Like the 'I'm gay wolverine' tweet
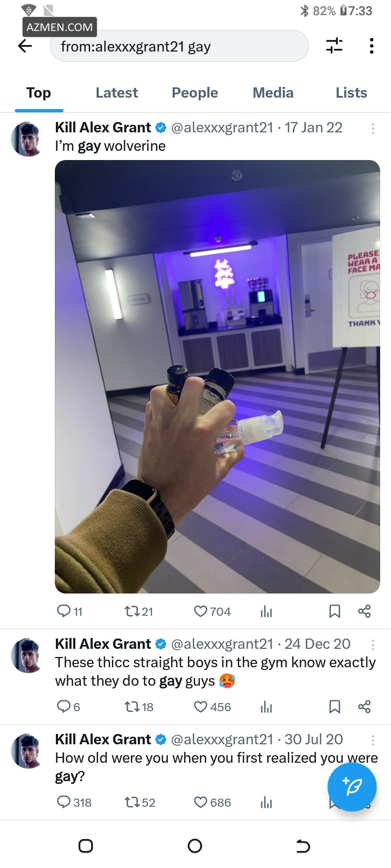The width and height of the screenshot is (391, 868). pyautogui.click(x=212, y=611)
